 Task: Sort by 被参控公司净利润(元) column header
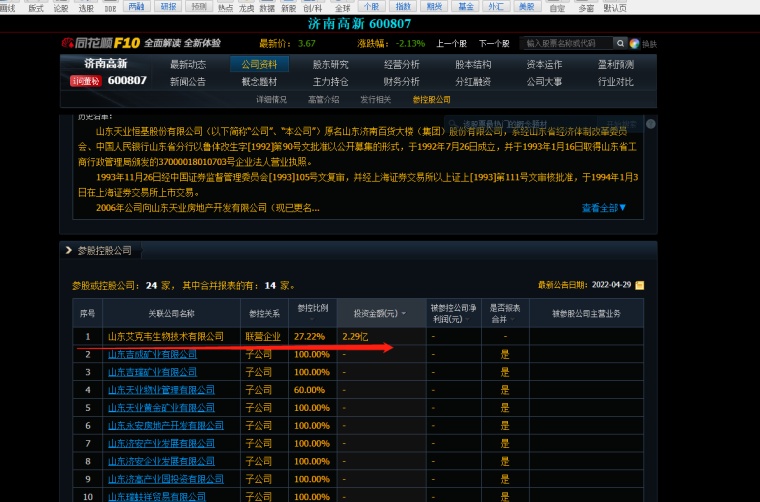[454, 314]
